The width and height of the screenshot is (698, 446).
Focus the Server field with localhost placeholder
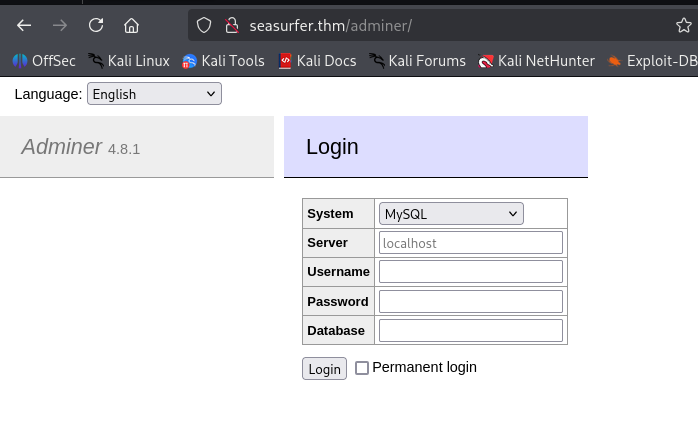click(471, 243)
